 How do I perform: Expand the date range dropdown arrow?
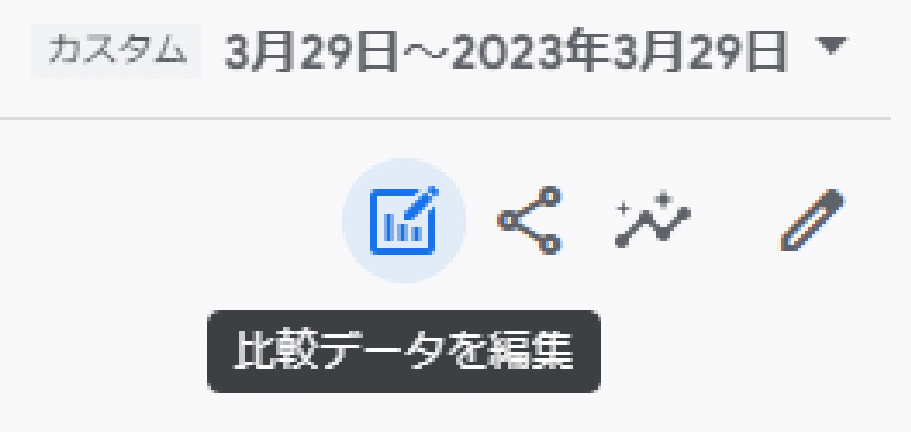pos(831,45)
